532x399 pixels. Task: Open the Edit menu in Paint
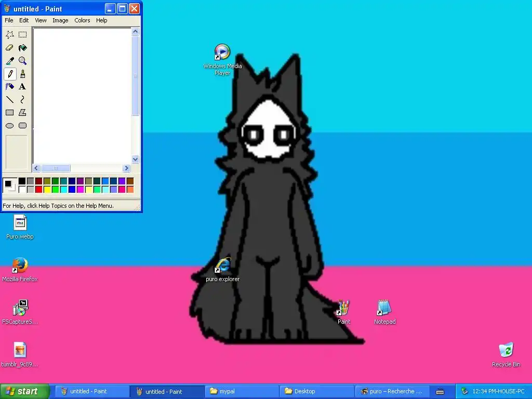(x=24, y=20)
